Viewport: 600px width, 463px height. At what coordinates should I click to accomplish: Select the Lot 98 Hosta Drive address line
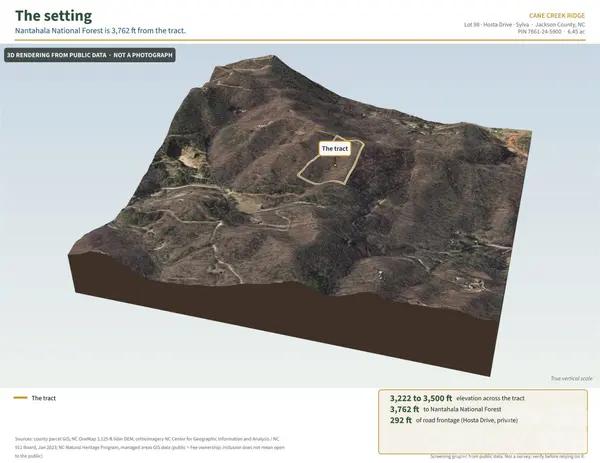[x=524, y=24]
